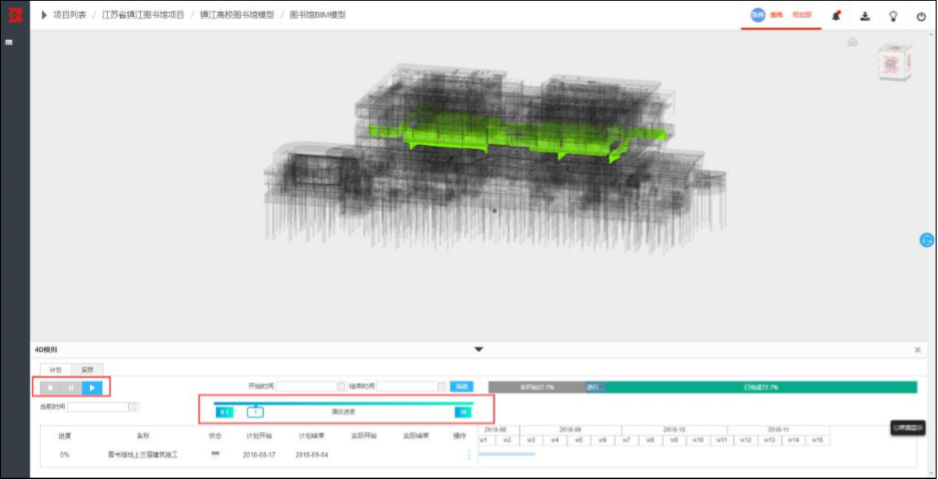Set playback speed to the 10 maximum marker
938x479 pixels.
(463, 412)
